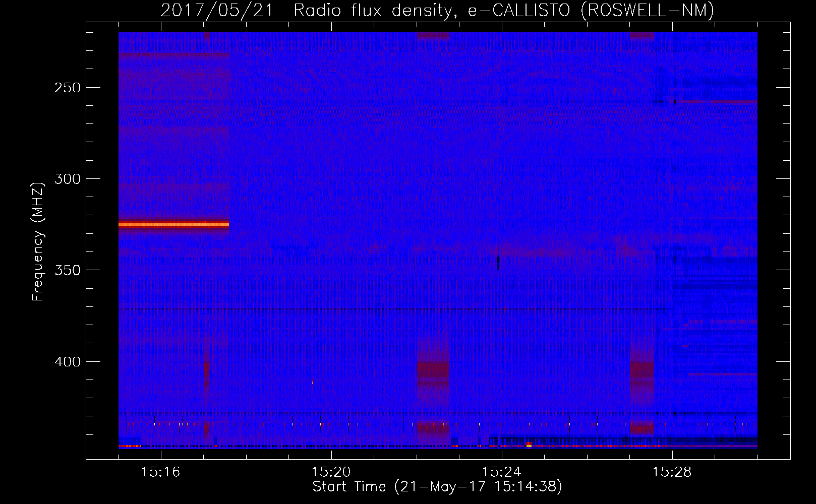
Task: Select the 15:28 time tick label
Action: [672, 472]
